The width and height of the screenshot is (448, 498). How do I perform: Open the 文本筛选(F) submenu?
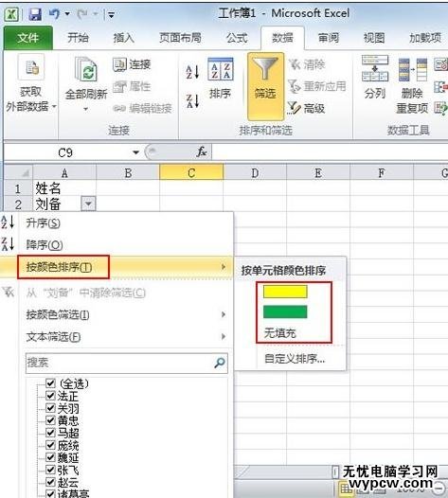(116, 337)
